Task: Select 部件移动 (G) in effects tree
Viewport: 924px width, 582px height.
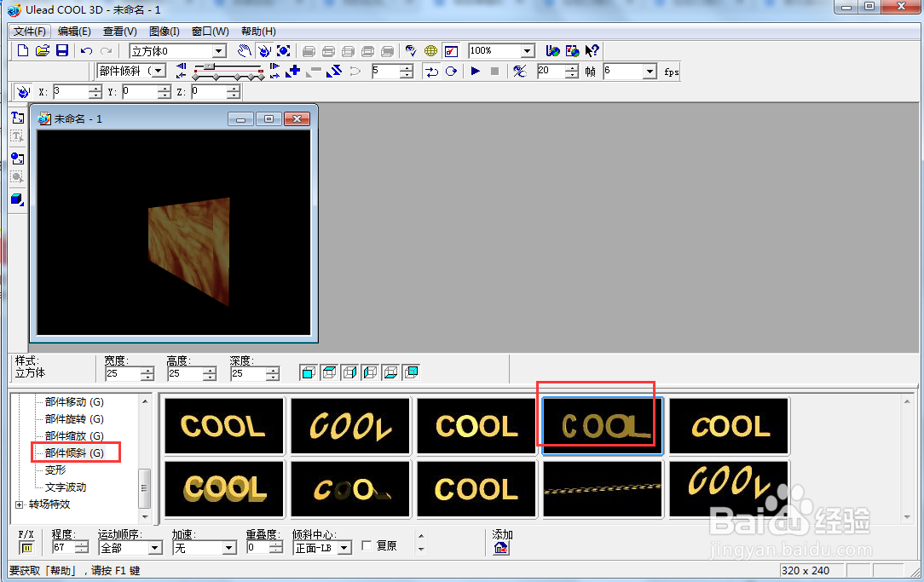Action: pos(74,401)
